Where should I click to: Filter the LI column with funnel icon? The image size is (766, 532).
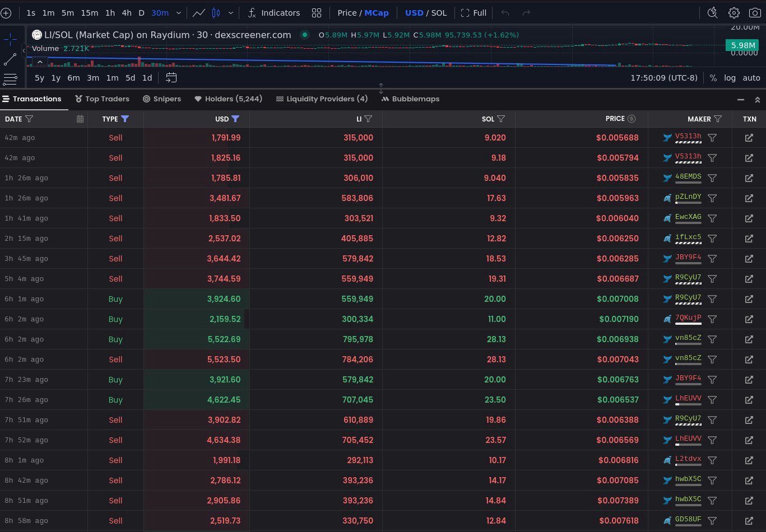coord(368,119)
